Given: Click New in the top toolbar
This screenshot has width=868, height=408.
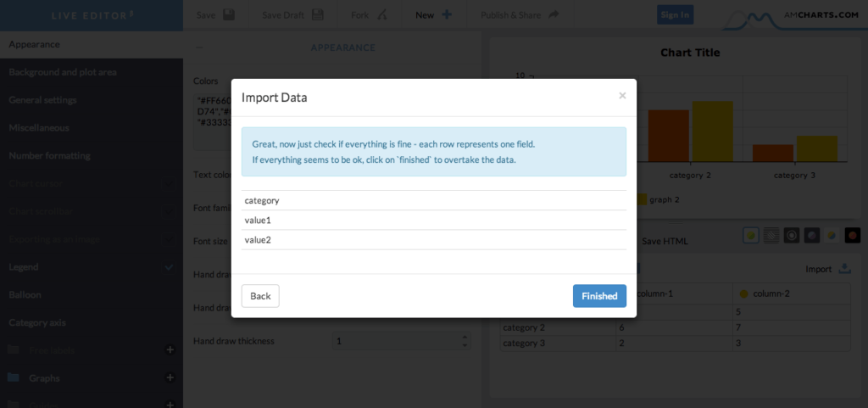Looking at the screenshot, I should tap(425, 15).
